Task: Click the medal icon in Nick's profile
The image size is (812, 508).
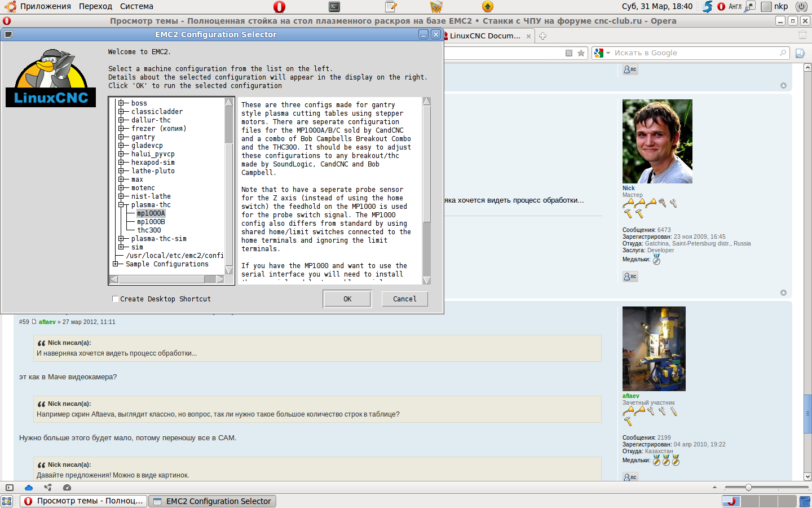Action: (656, 260)
